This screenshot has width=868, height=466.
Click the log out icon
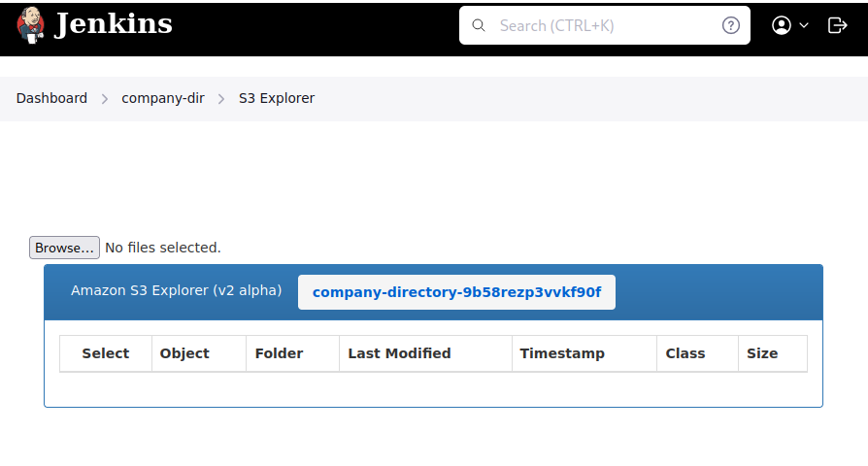[x=837, y=26]
